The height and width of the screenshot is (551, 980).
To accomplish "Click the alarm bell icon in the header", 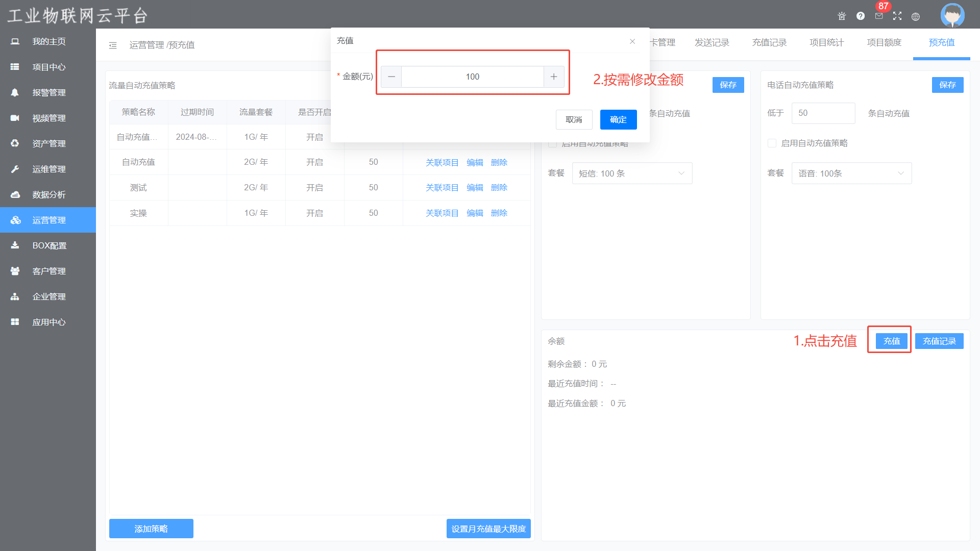I will pyautogui.click(x=842, y=16).
